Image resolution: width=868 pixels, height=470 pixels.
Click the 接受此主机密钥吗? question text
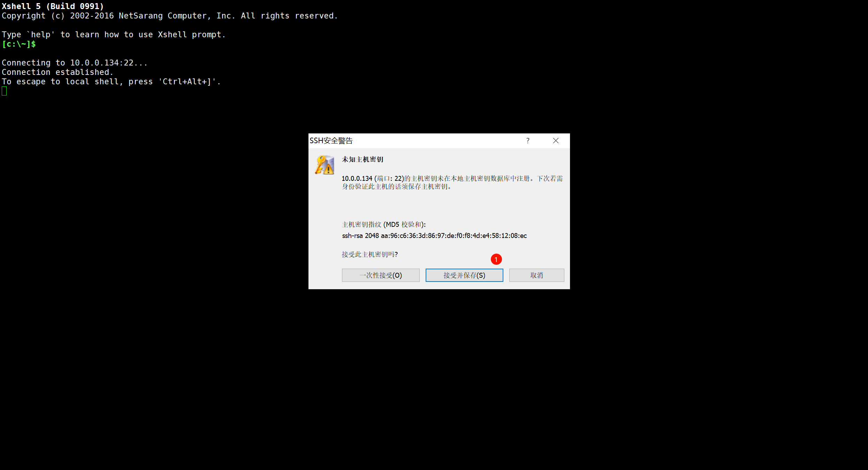point(370,254)
